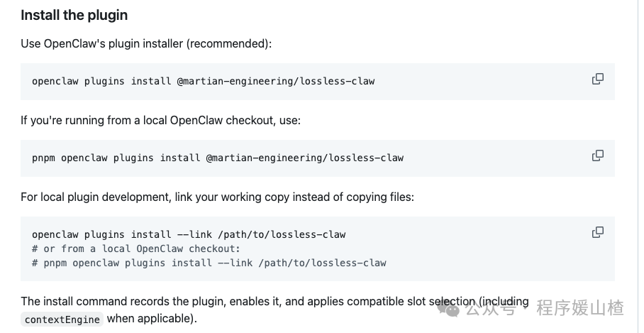The width and height of the screenshot is (644, 333).
Task: Copy the --link install code block
Action: tap(597, 232)
